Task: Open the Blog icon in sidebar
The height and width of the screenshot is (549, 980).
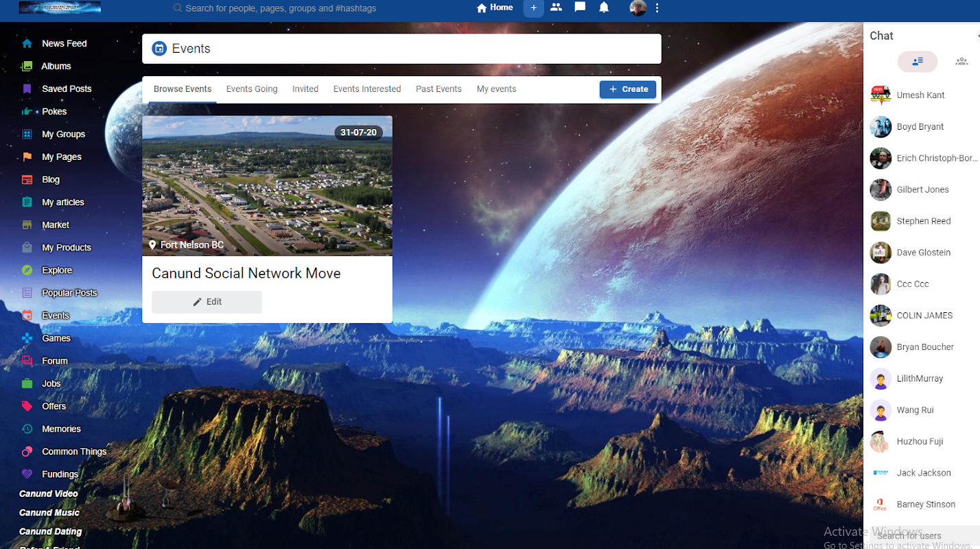Action: pyautogui.click(x=27, y=179)
